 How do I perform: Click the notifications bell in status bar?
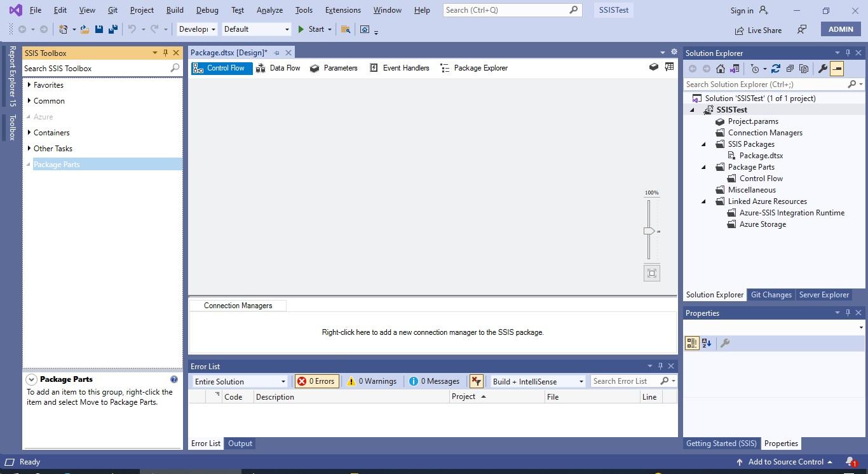850,462
